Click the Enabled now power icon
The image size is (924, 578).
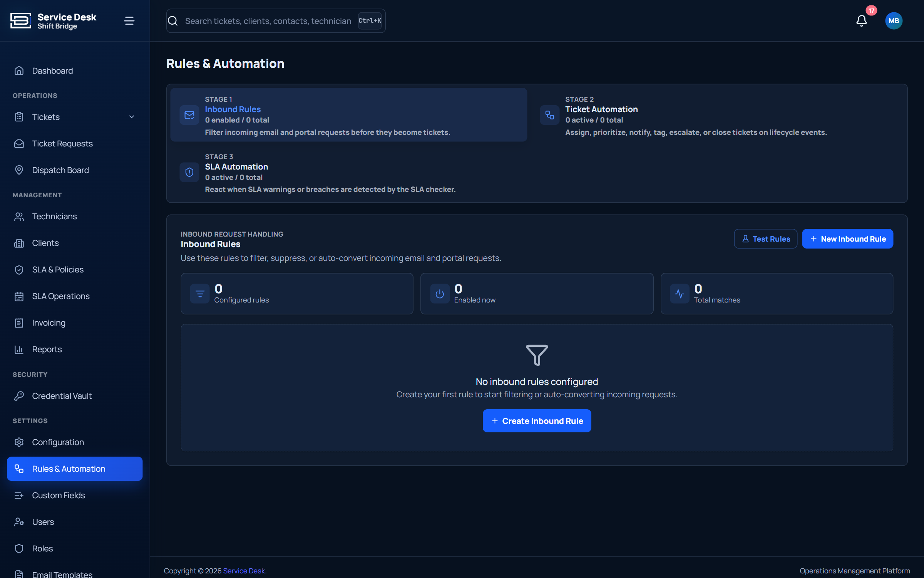pos(440,294)
